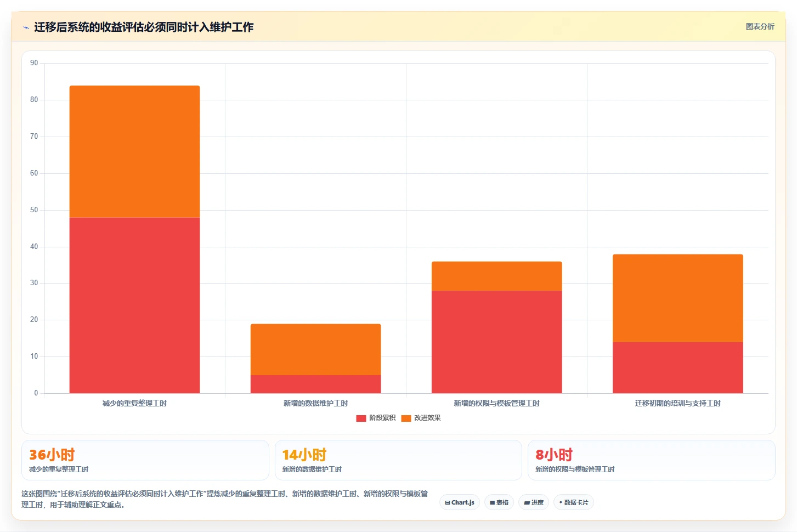
Task: Select the 14小时 stat card
Action: pyautogui.click(x=398, y=460)
